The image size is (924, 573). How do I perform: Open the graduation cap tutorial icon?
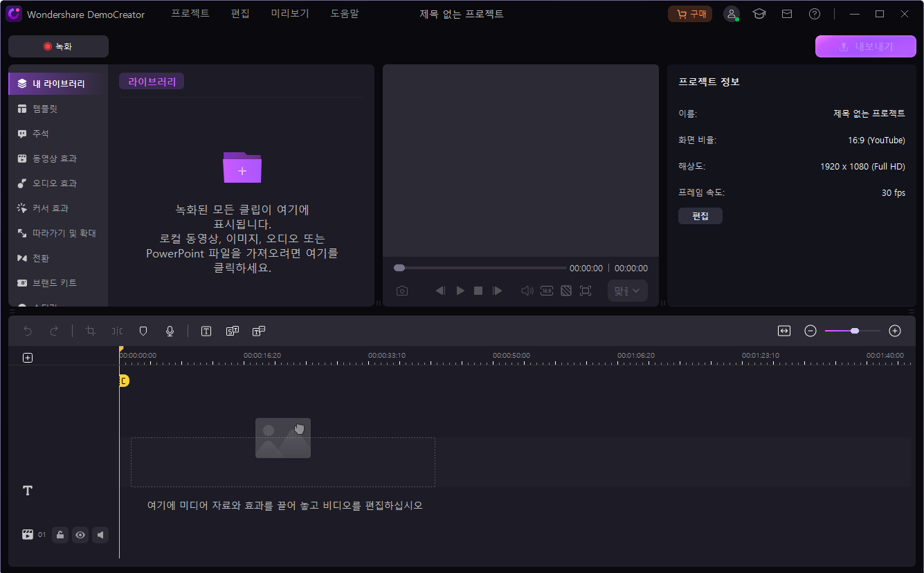coord(759,14)
